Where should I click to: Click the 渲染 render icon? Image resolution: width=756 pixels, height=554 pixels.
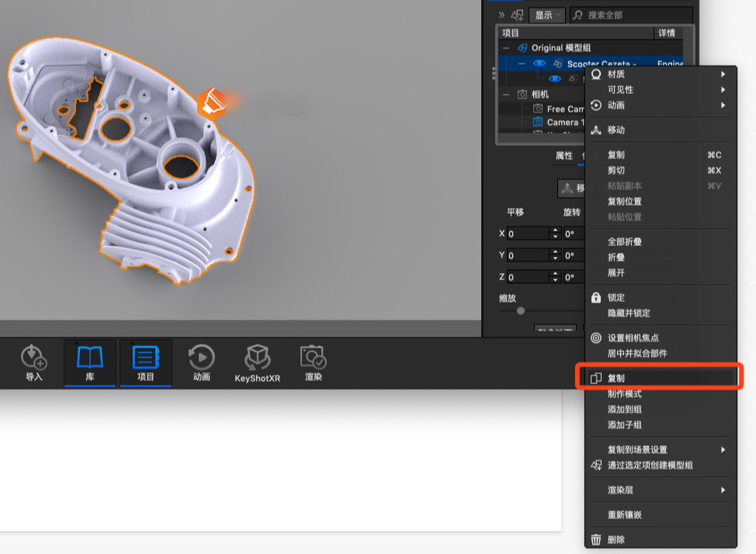314,361
